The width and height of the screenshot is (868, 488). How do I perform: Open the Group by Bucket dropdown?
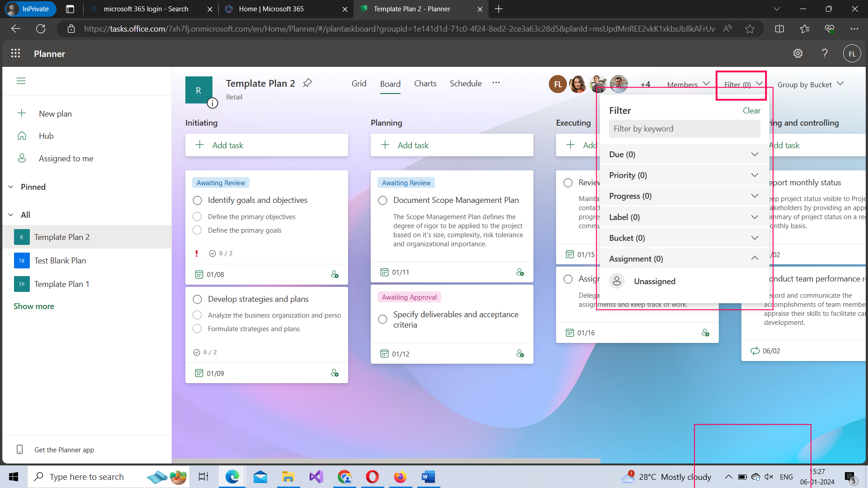click(x=810, y=84)
